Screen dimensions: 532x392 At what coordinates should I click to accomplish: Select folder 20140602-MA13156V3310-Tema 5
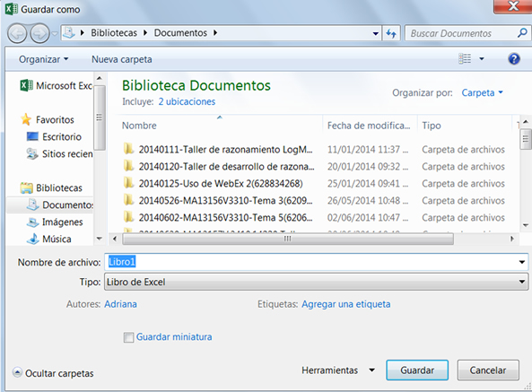tap(218, 217)
